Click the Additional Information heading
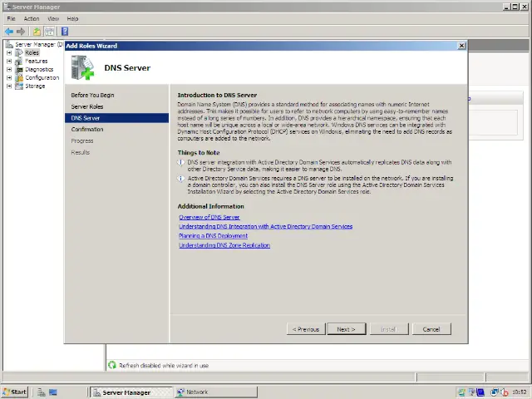Viewport: 532px width, 399px height. coord(210,206)
